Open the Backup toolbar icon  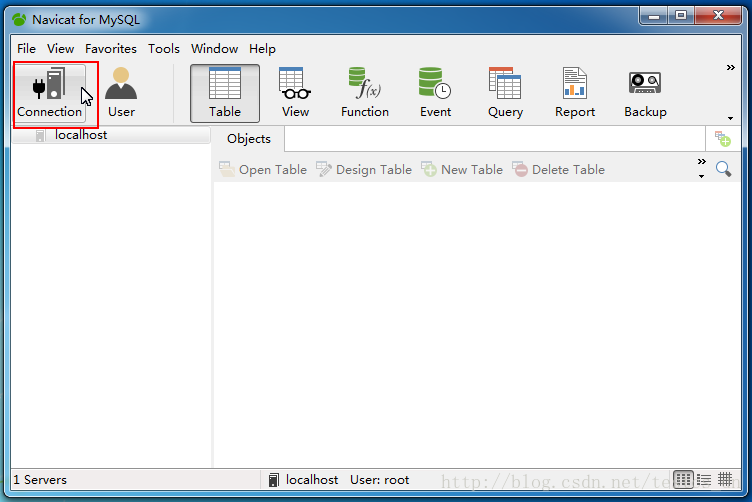click(645, 93)
